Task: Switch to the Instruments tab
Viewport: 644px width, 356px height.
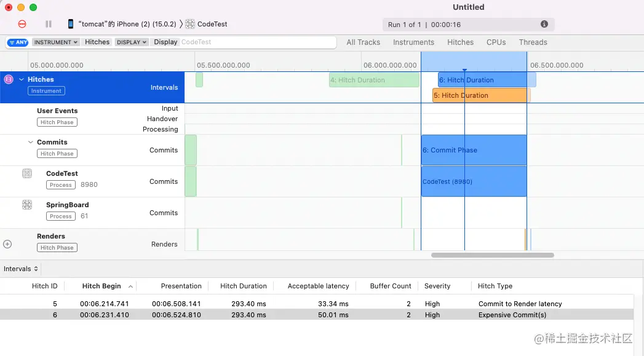Action: 413,42
